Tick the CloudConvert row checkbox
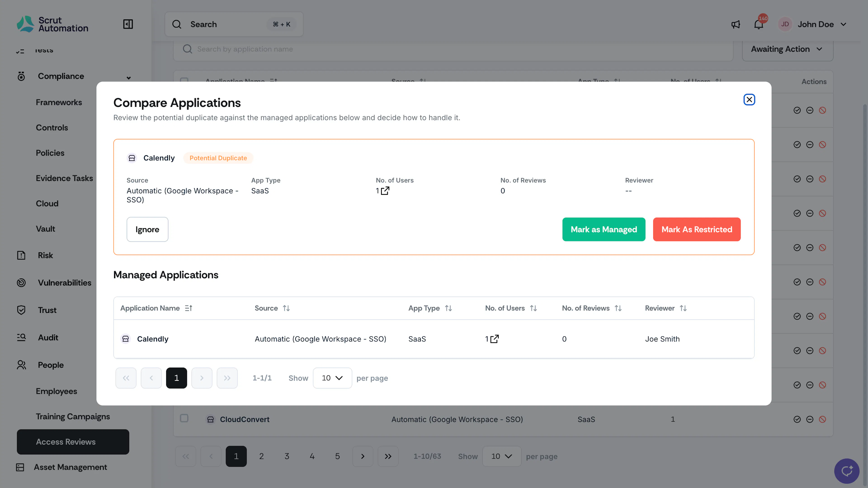The width and height of the screenshot is (868, 488). [184, 418]
